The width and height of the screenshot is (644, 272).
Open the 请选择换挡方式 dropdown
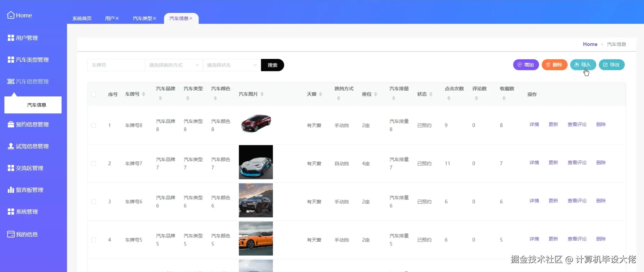(174, 65)
